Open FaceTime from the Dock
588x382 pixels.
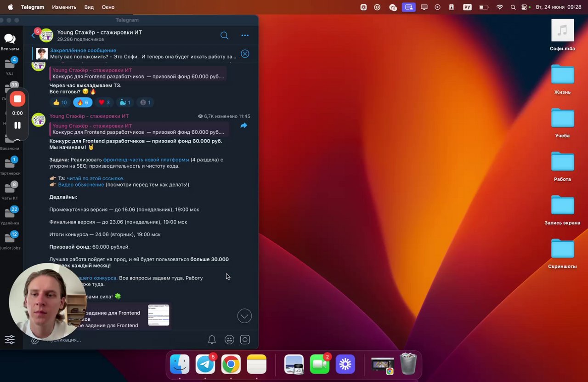pos(320,365)
